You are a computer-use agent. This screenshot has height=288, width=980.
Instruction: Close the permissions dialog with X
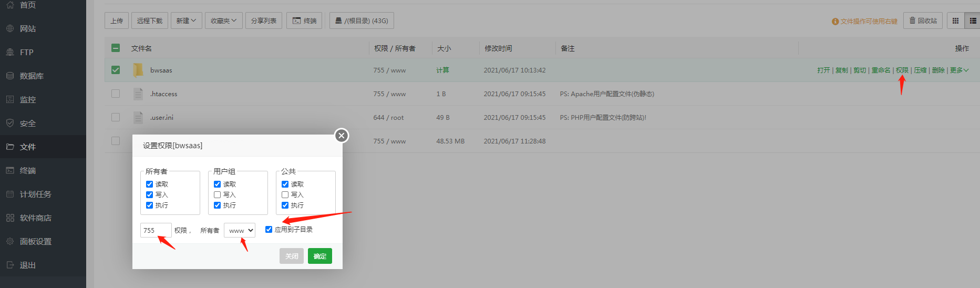point(342,136)
